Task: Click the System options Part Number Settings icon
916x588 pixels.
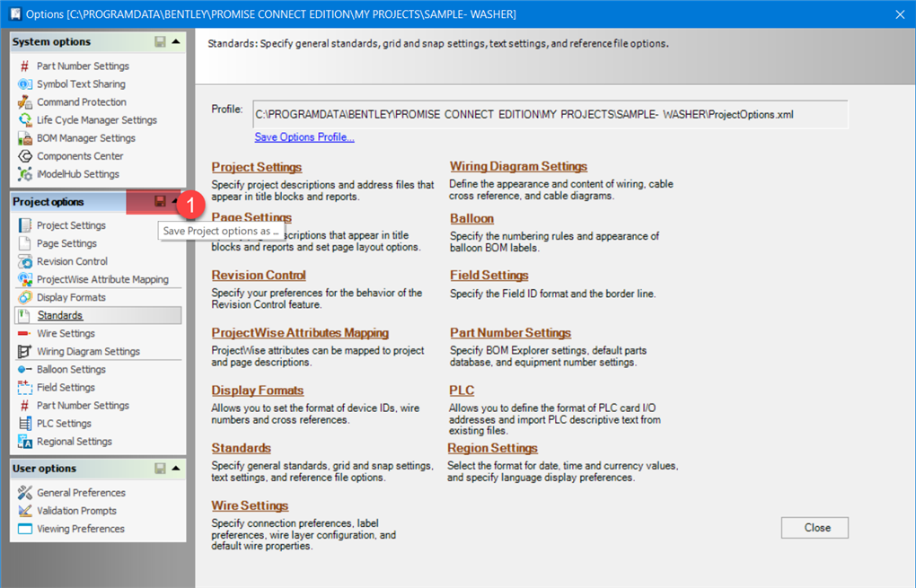Action: (24, 66)
